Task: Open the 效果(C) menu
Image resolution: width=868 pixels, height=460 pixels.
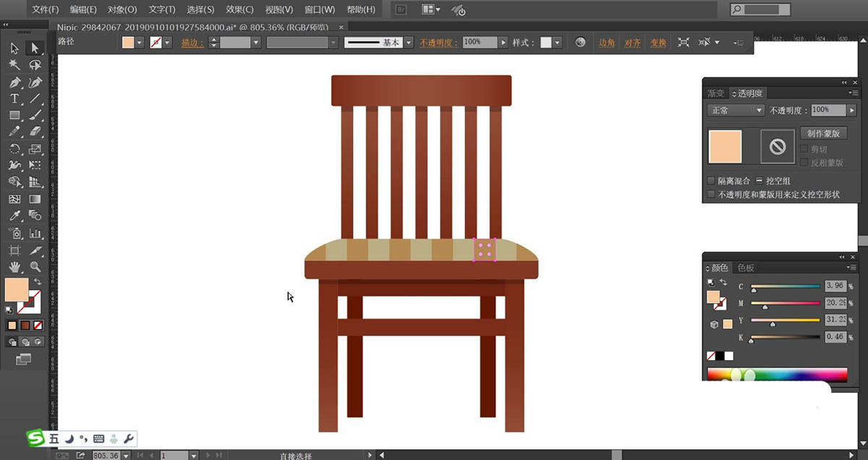Action: click(239, 9)
